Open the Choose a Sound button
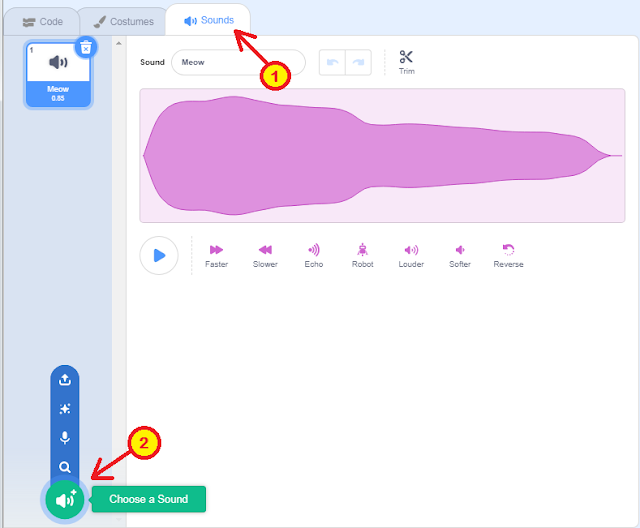Image resolution: width=640 pixels, height=528 pixels. click(64, 499)
